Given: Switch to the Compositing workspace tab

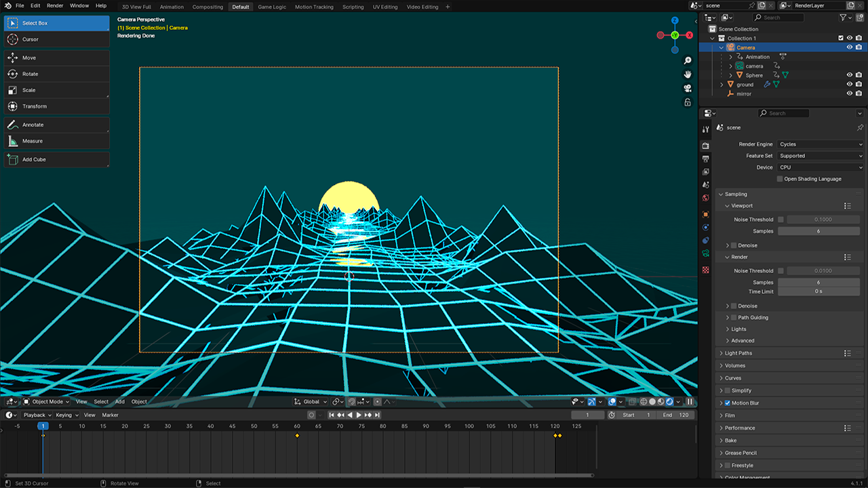Looking at the screenshot, I should point(208,7).
